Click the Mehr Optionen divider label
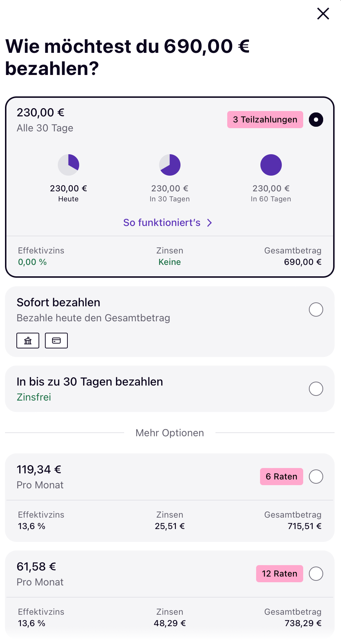Image resolution: width=341 pixels, height=644 pixels. [x=170, y=433]
